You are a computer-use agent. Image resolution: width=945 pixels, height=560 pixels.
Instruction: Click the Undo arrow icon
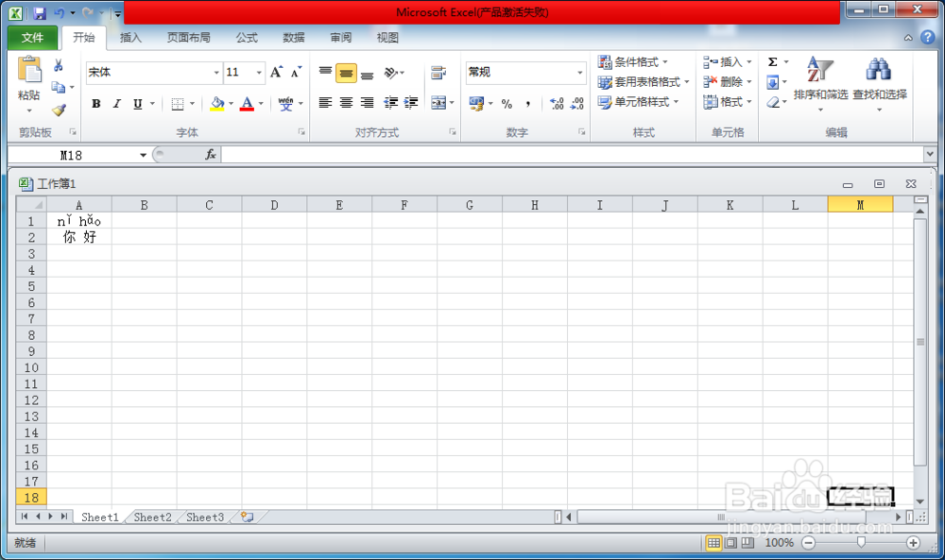pyautogui.click(x=60, y=12)
